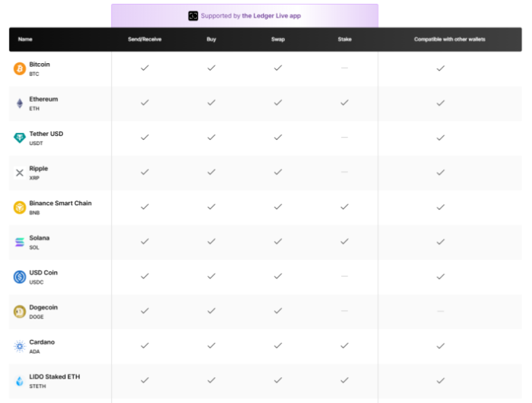Image resolution: width=532 pixels, height=403 pixels.
Task: Click the Cardano logo icon
Action: [x=20, y=346]
